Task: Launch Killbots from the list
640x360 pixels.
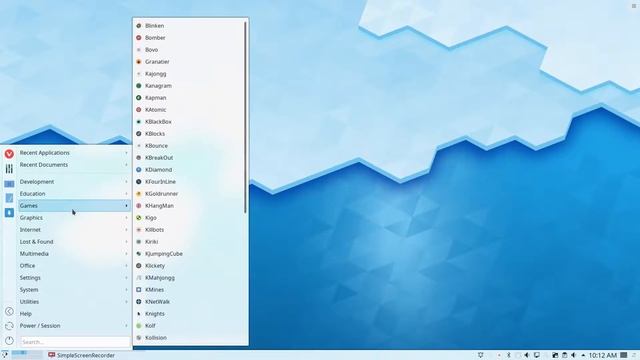Action: [x=189, y=230]
